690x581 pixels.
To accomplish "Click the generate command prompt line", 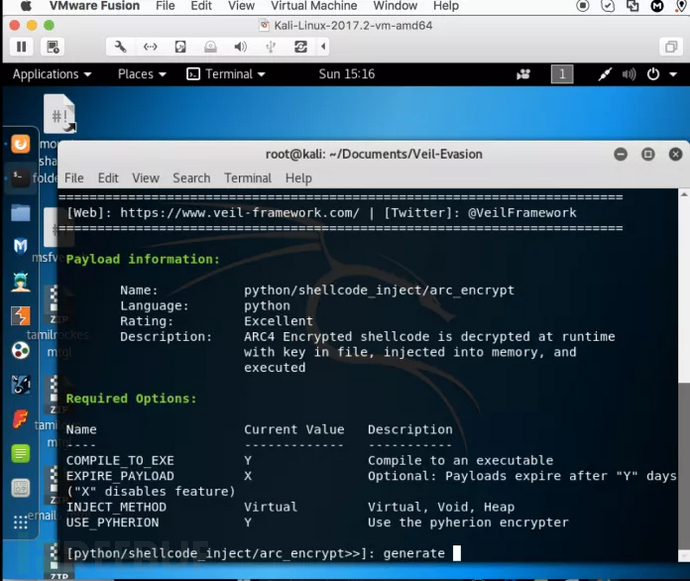I will (x=264, y=553).
